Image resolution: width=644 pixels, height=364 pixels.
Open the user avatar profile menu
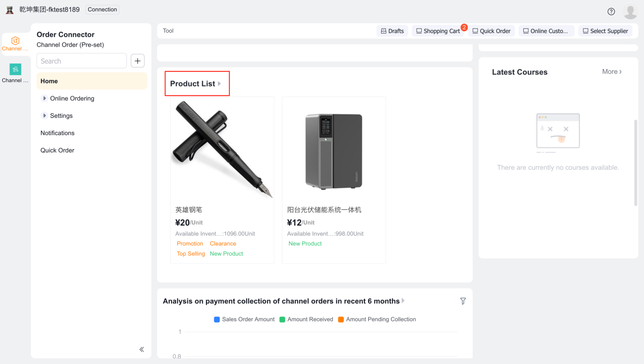630,12
